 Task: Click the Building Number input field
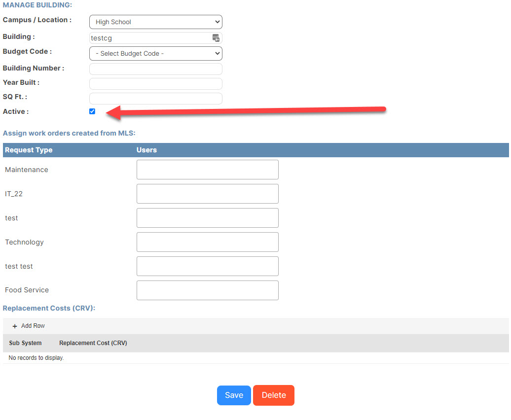pos(156,69)
